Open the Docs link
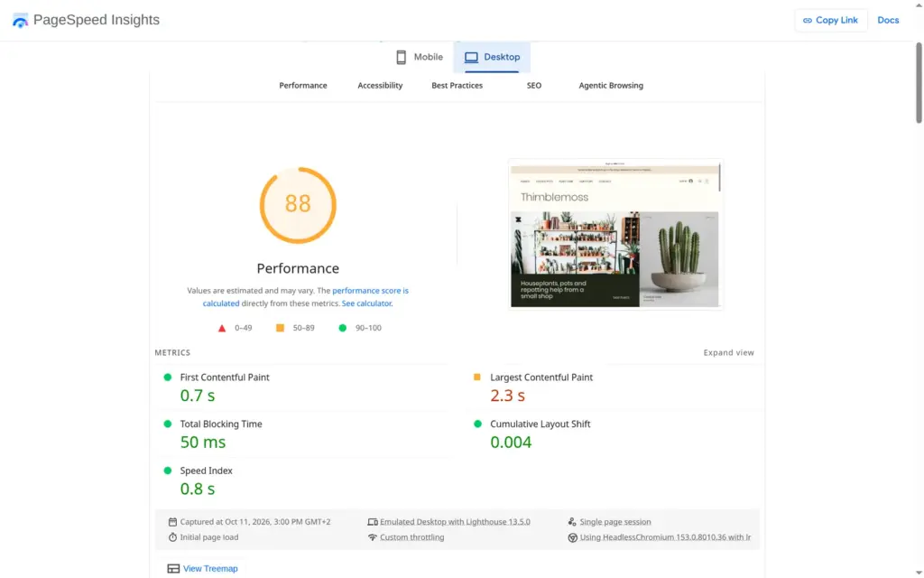 click(888, 20)
